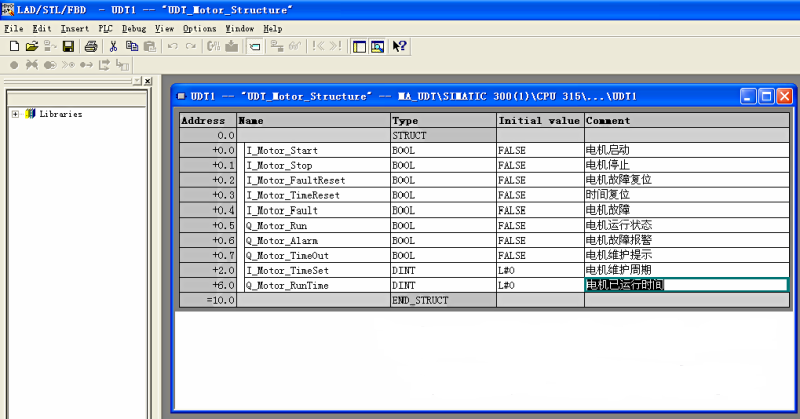Click the execute next statement icon
Screen dimensions: 800x419
[104, 65]
